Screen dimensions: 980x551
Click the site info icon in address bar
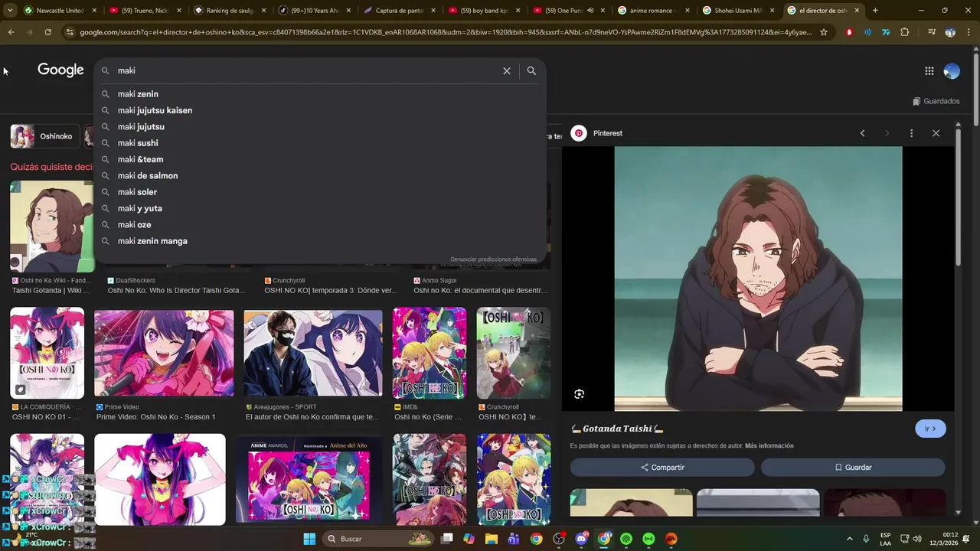(70, 32)
